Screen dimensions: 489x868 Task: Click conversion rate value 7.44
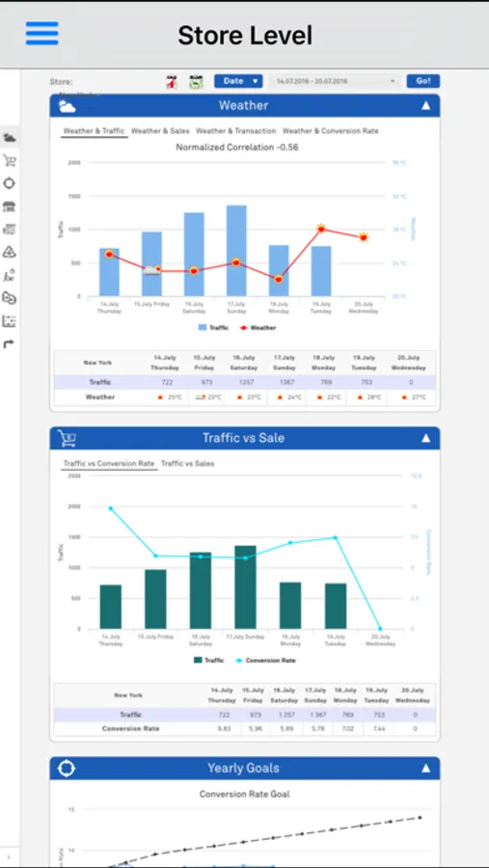click(x=379, y=729)
